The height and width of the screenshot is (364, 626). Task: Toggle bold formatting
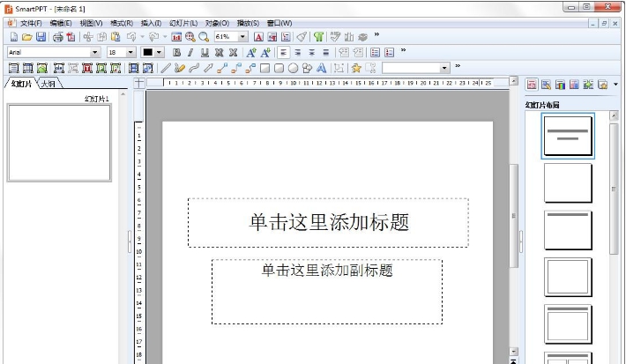(177, 52)
